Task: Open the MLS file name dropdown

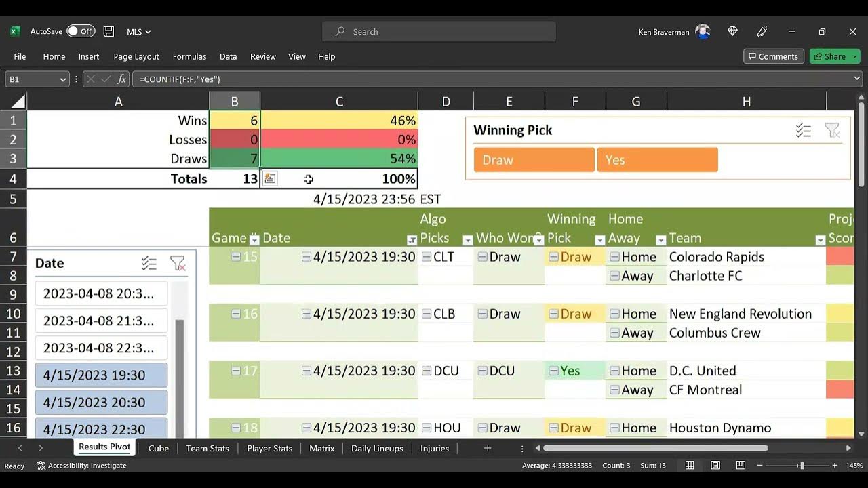Action: 139,32
